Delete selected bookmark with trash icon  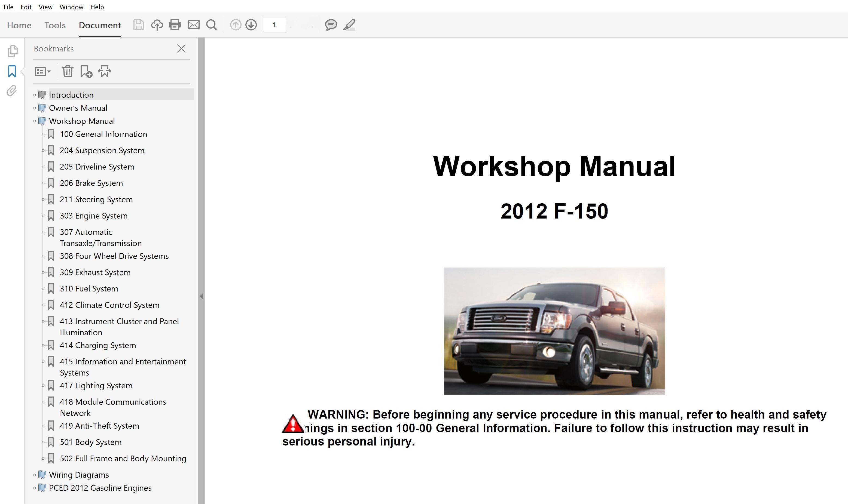click(68, 71)
